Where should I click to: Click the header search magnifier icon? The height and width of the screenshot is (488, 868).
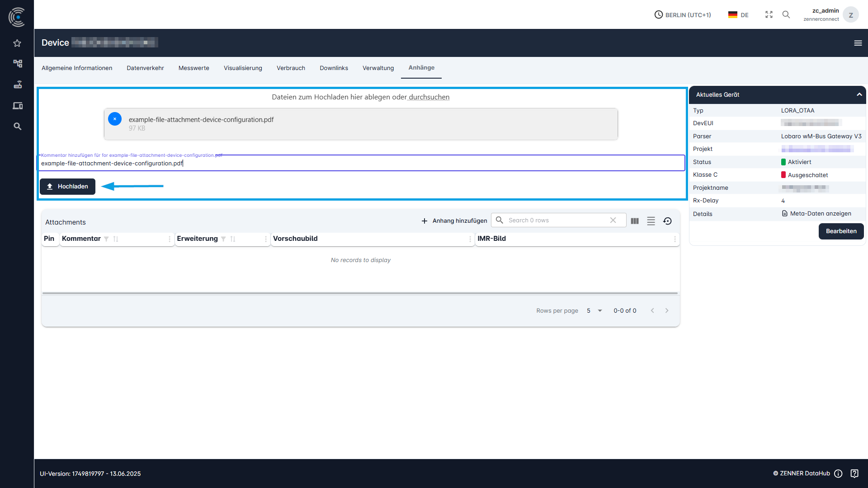pos(786,14)
